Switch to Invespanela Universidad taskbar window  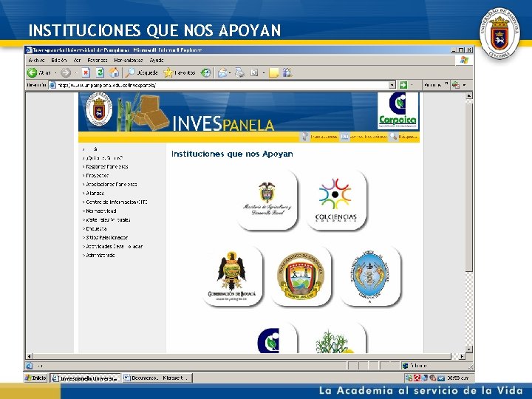pyautogui.click(x=85, y=378)
